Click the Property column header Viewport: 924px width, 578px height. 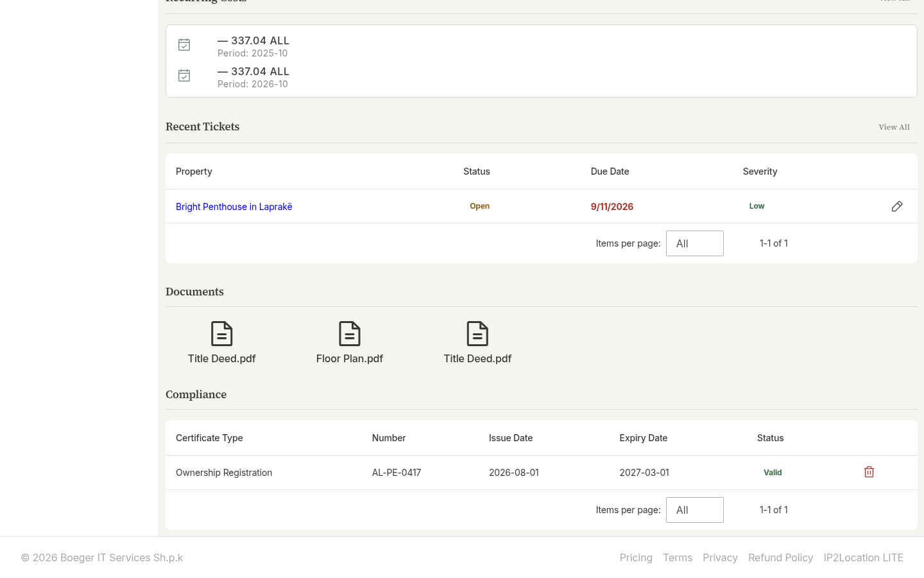[194, 171]
